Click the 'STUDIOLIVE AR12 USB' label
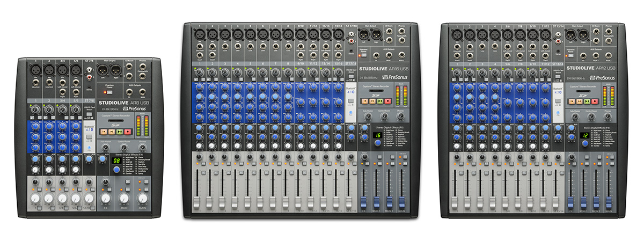644x241 pixels. (x=591, y=68)
